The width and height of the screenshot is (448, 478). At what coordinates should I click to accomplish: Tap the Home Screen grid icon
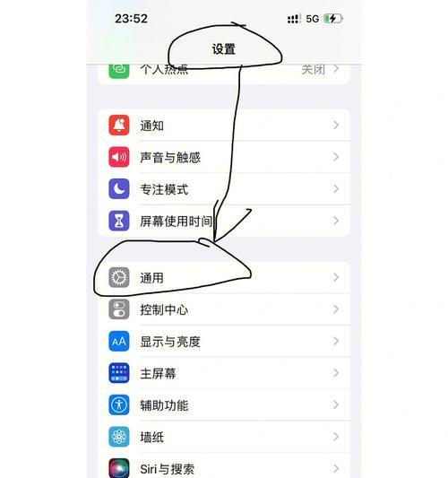coord(119,373)
